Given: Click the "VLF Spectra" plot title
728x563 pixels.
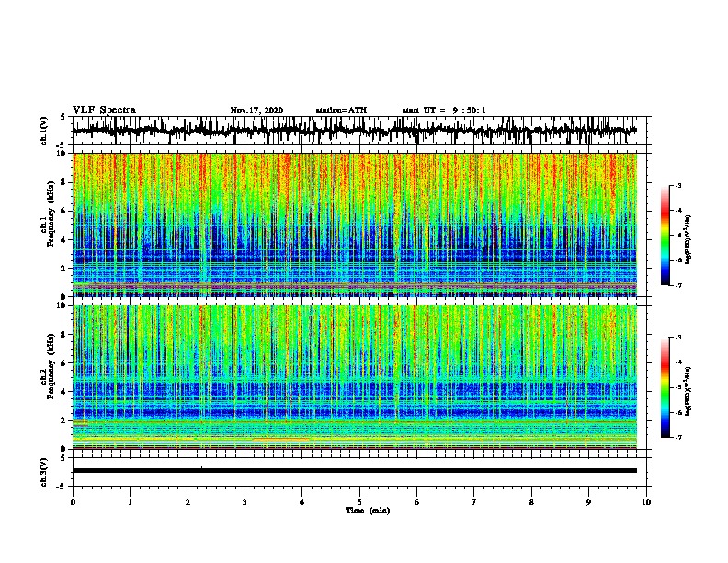Looking at the screenshot, I should click(x=104, y=110).
